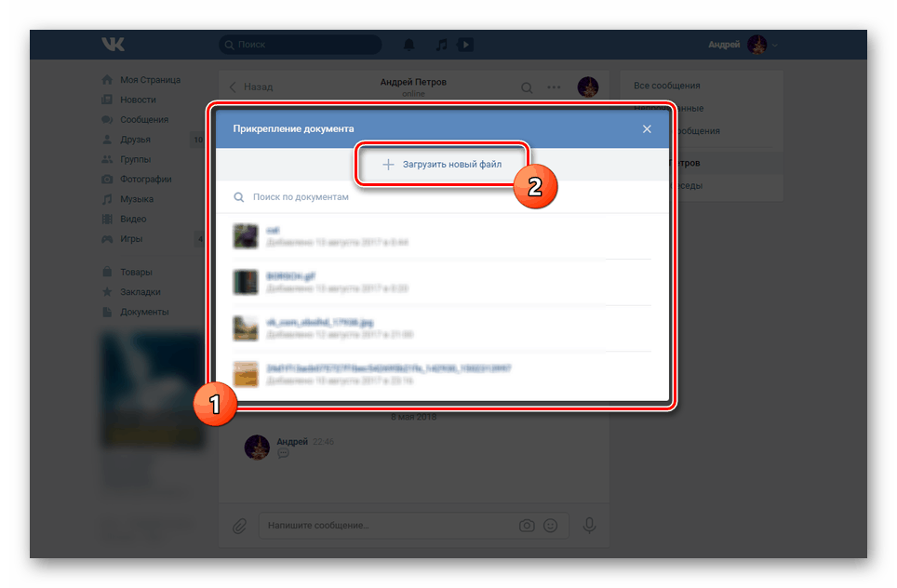Select the last document with orange thumbnail
Viewport: 897px width, 588px height.
[x=442, y=374]
